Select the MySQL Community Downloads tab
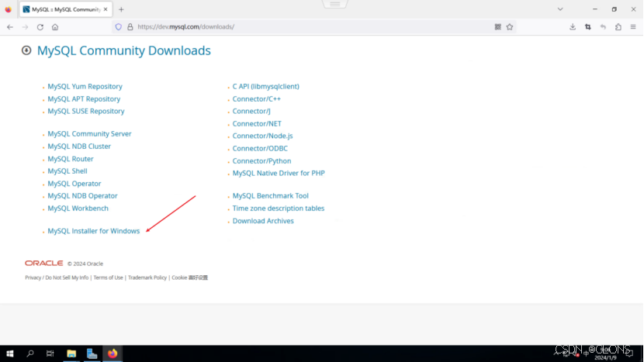The image size is (644, 362). 66,9
